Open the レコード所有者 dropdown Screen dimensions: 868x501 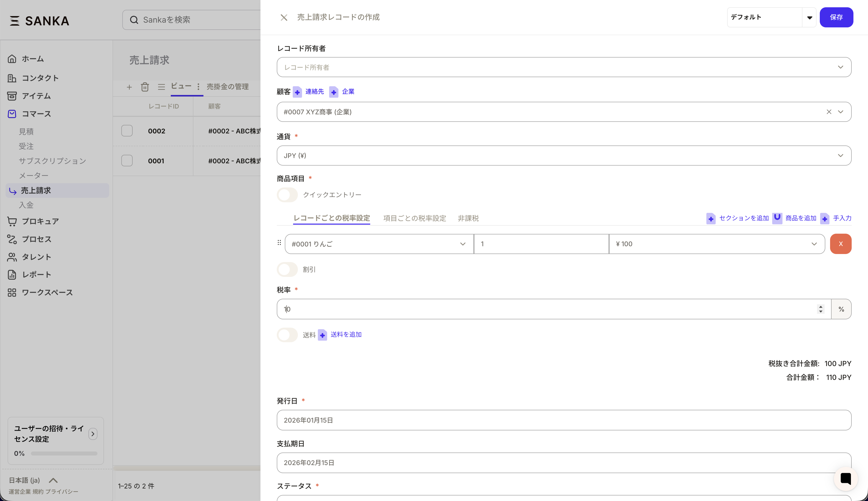pyautogui.click(x=564, y=67)
